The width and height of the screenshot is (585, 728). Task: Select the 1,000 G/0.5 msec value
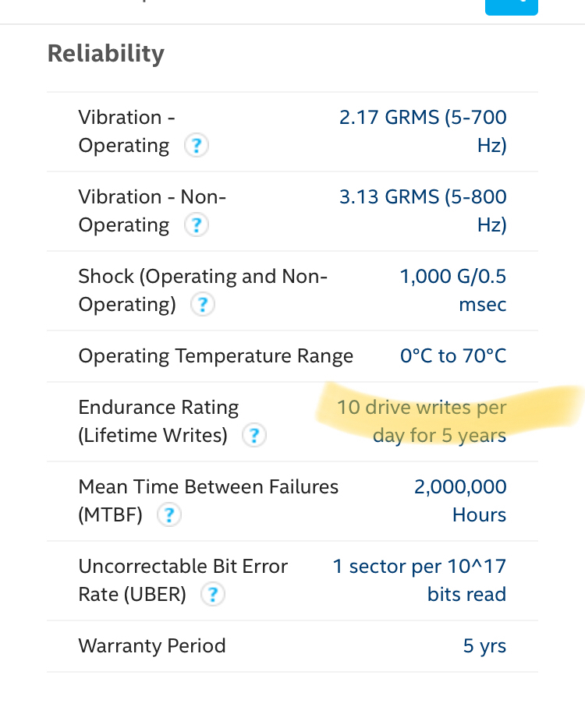tap(453, 290)
